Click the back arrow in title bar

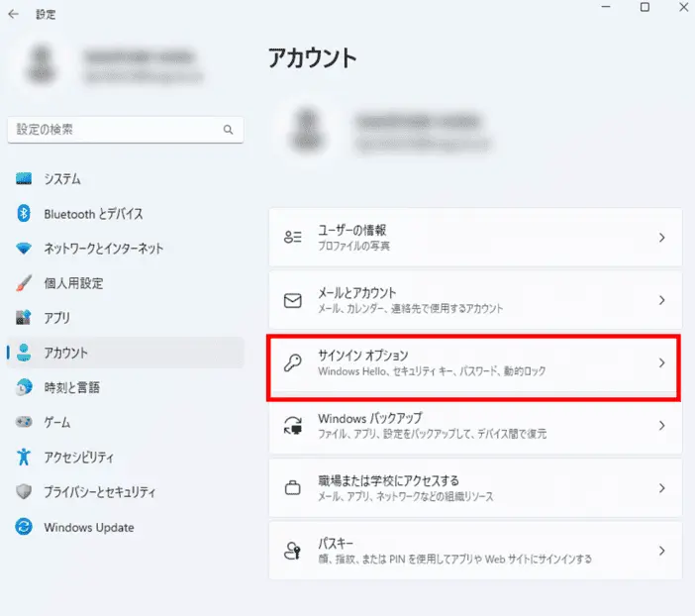pos(13,15)
